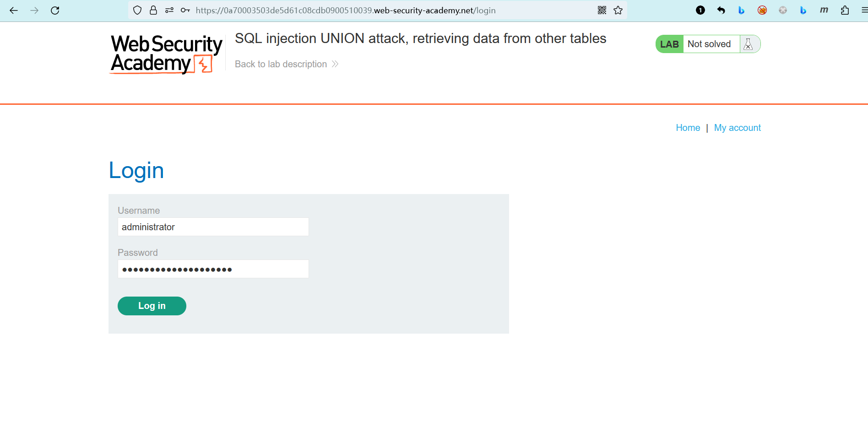
Task: Open the QR code generator icon
Action: [602, 10]
